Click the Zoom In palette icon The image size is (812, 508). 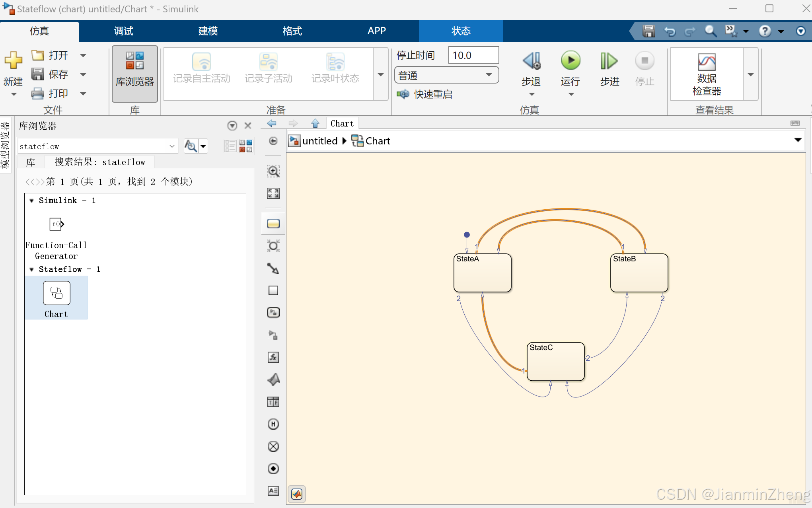(273, 171)
